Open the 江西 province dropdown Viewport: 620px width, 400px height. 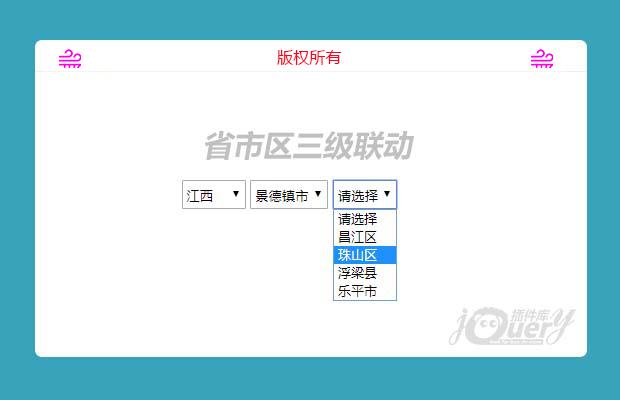pos(214,194)
